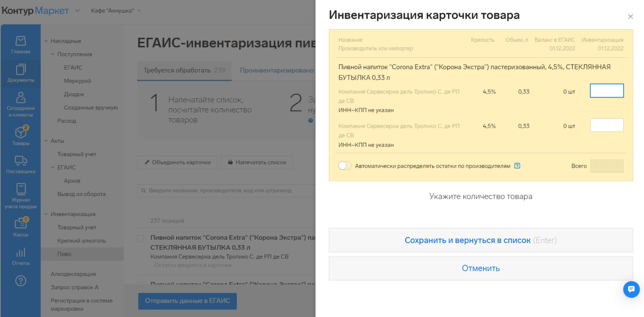Open Сотрудники и клиенты sidebar icon
The width and height of the screenshot is (644, 317).
20,105
